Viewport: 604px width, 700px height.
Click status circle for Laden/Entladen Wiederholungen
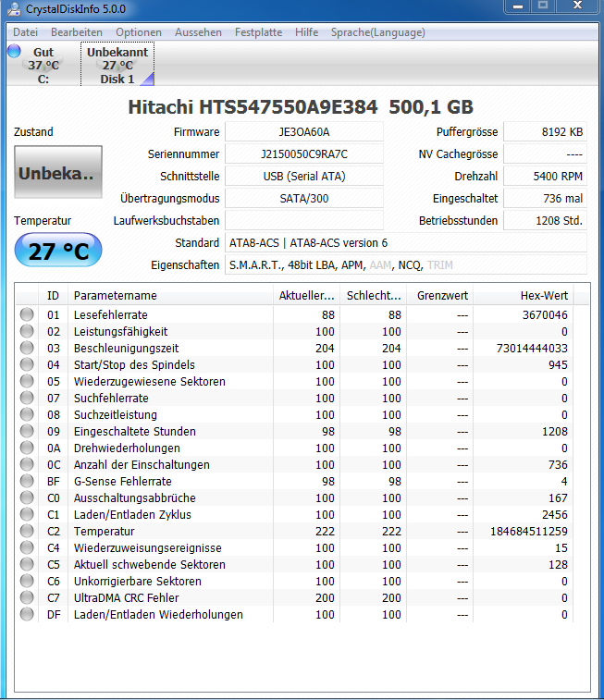[x=27, y=614]
